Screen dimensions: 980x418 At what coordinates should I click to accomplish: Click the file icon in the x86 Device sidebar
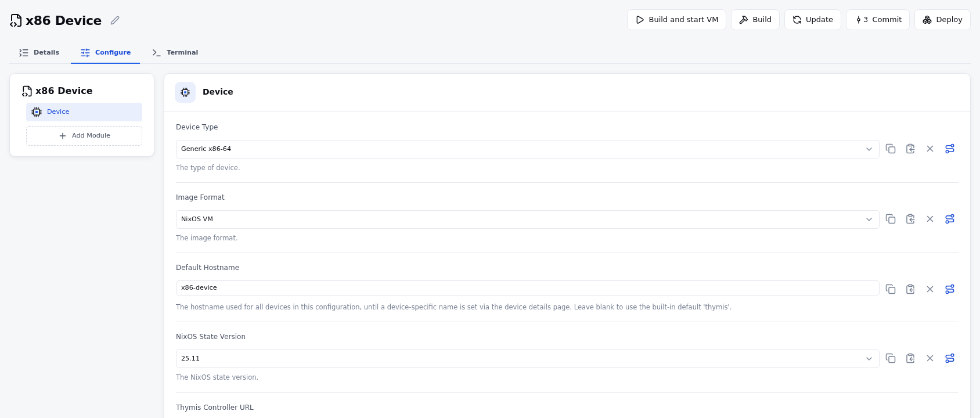pos(27,91)
